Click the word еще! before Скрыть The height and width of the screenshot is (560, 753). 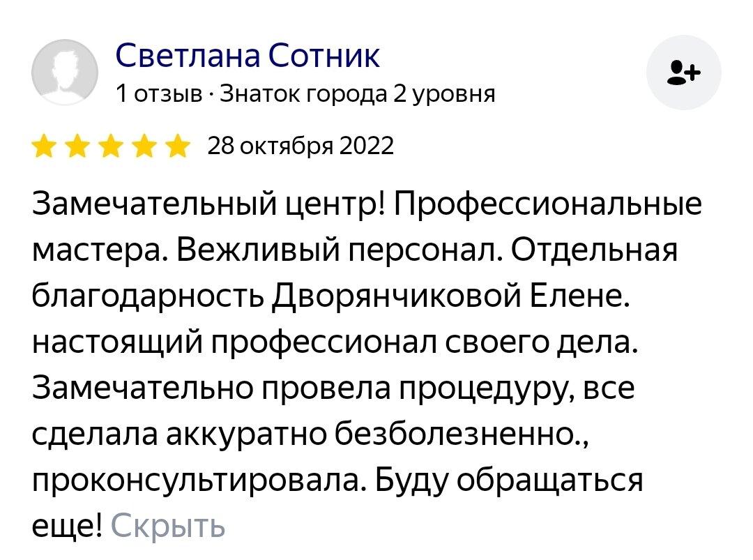coord(67,527)
